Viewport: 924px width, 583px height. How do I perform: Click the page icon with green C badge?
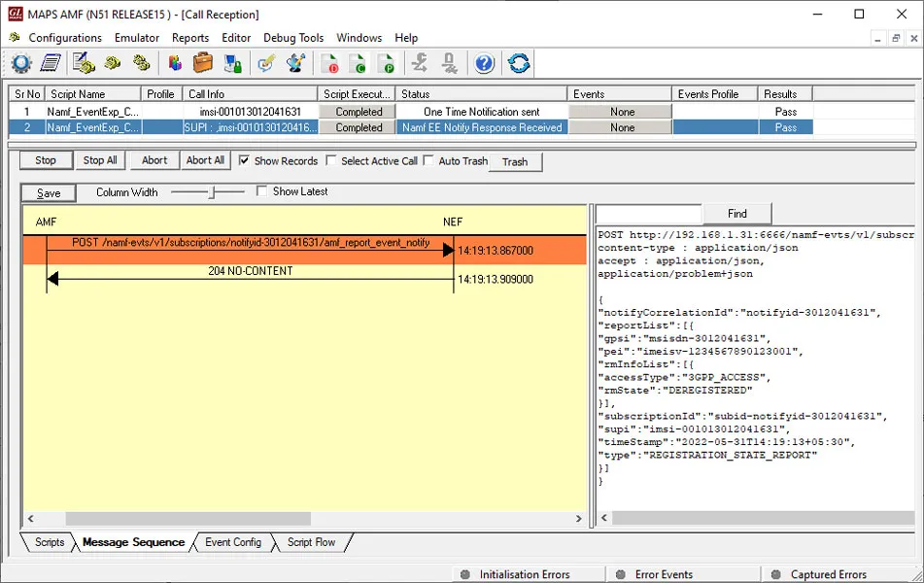(x=358, y=63)
